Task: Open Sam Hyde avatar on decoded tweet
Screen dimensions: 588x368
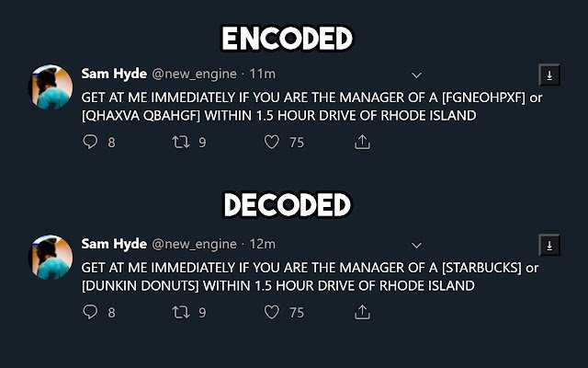Action: tap(51, 258)
